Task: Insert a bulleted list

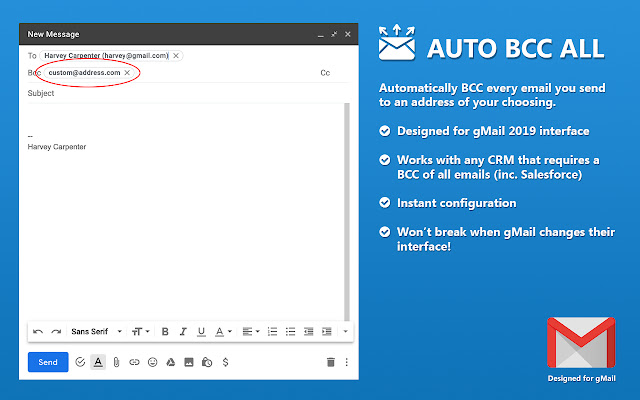Action: click(x=290, y=331)
